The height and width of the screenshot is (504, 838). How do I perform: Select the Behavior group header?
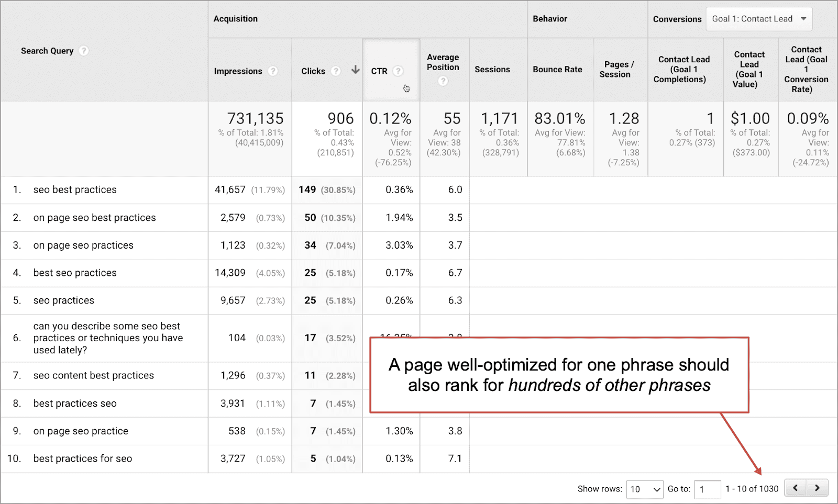coord(550,19)
